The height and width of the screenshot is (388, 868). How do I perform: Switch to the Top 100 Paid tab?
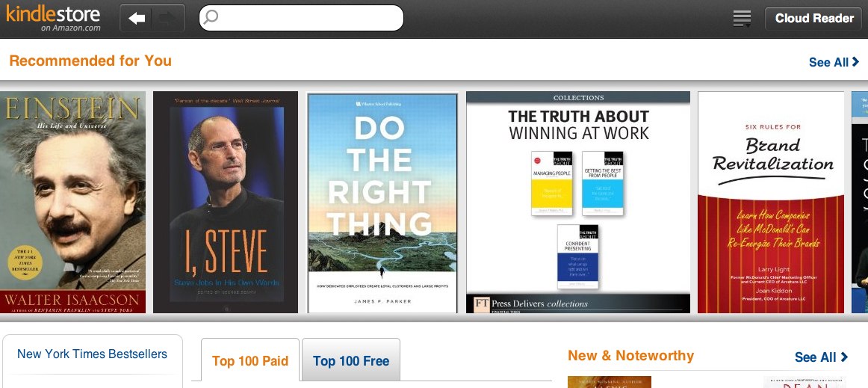[x=250, y=360]
